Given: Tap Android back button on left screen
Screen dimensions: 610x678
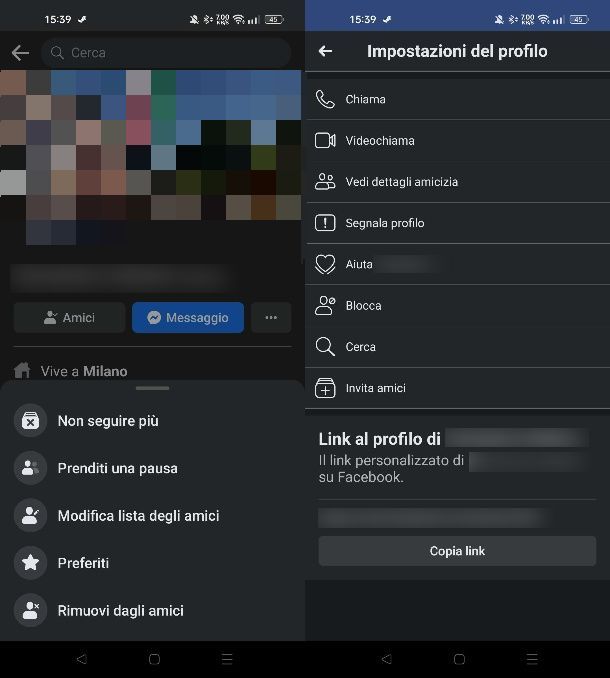Looking at the screenshot, I should 81,659.
